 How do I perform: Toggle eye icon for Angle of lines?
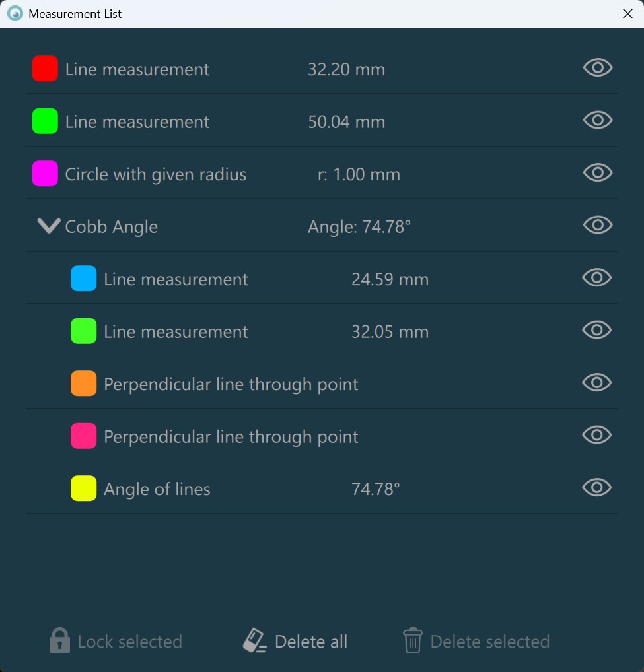pyautogui.click(x=596, y=488)
